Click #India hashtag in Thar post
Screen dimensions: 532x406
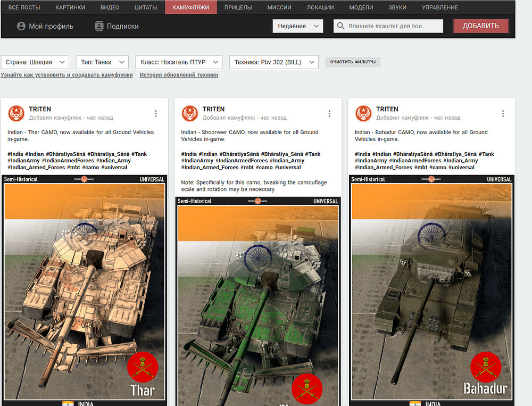point(15,154)
